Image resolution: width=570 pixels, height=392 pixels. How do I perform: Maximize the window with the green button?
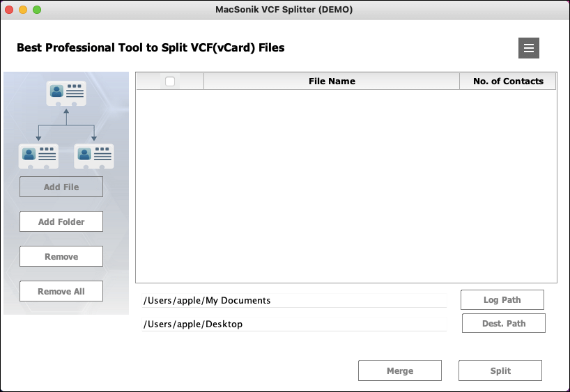coord(37,10)
